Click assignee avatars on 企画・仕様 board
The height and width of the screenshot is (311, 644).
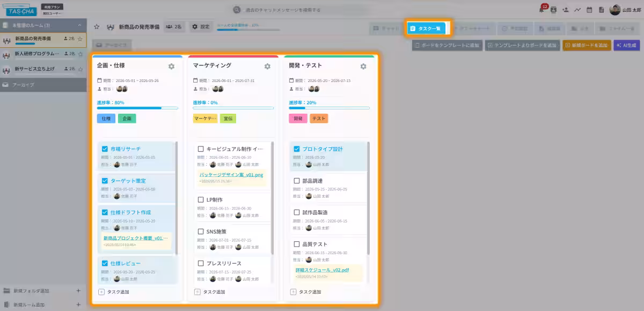click(x=122, y=89)
